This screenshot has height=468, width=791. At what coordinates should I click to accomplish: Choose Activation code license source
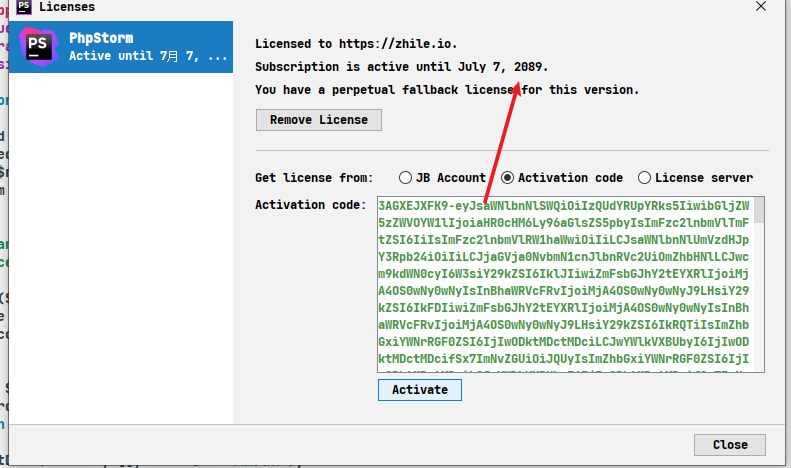pos(561,178)
